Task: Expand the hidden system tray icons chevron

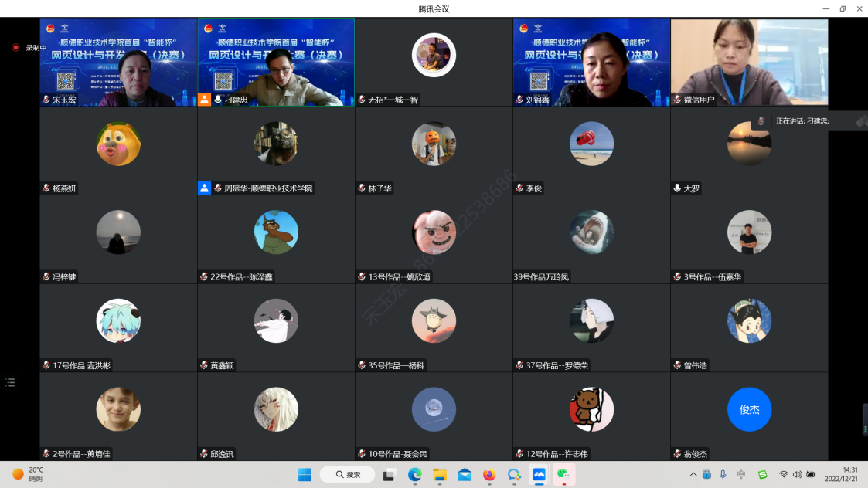Action: 693,474
